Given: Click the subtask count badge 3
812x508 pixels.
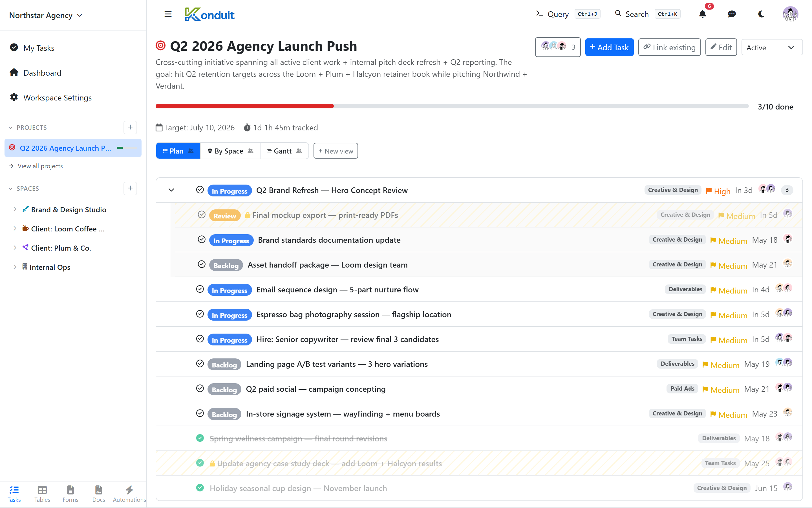Looking at the screenshot, I should pos(787,190).
